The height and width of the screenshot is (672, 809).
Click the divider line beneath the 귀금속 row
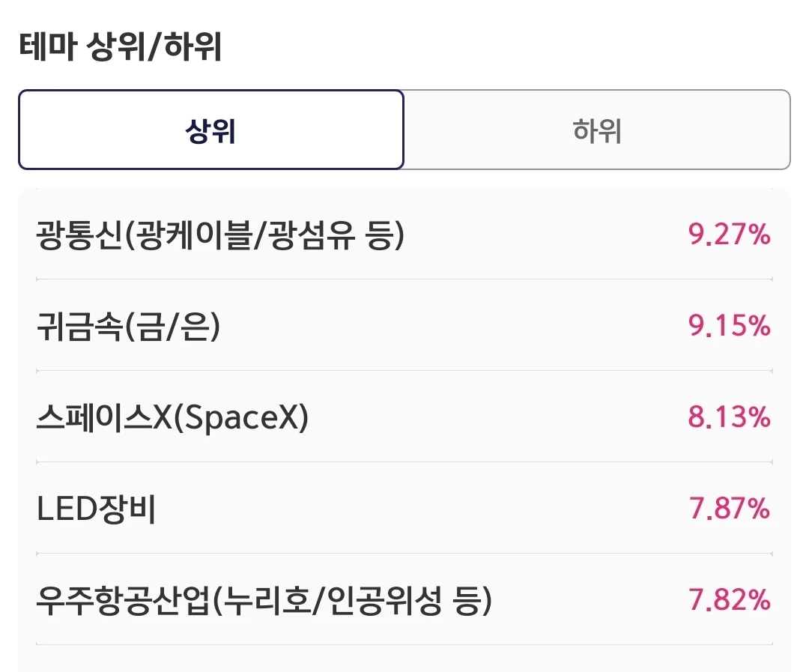(x=404, y=371)
